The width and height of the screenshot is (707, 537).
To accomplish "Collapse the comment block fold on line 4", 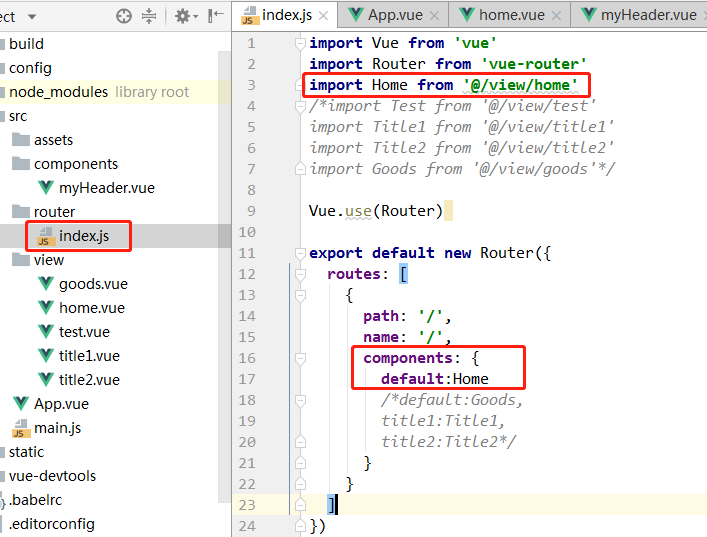I will click(300, 106).
